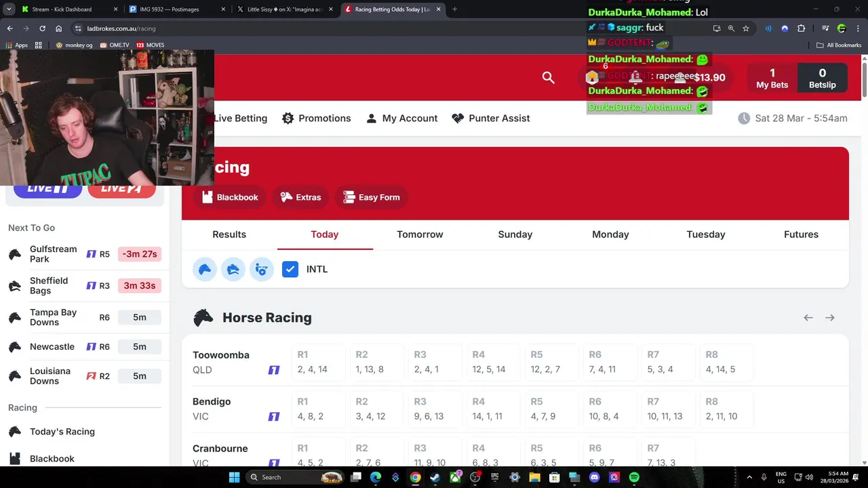Viewport: 868px width, 488px height.
Task: Switch to the Tomorrow tab
Action: 420,235
